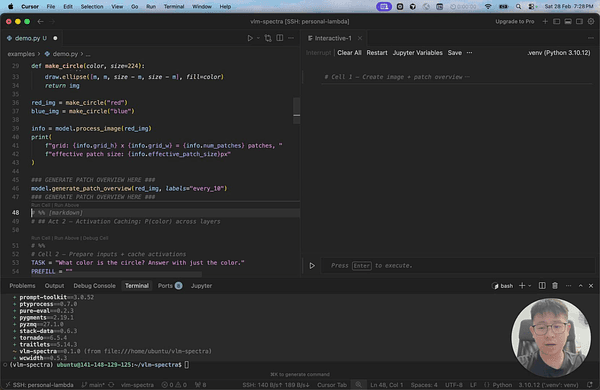Add a new terminal with plus icon
The width and height of the screenshot is (600, 390).
click(522, 286)
